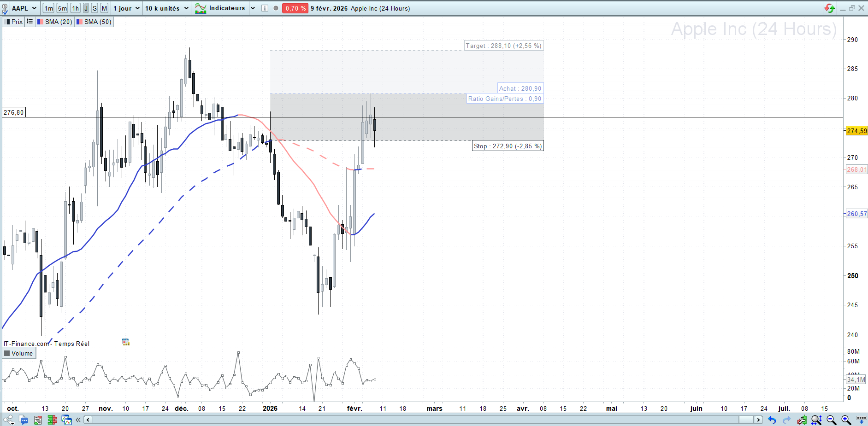868x426 pixels.
Task: Open the order book icon
Action: click(x=52, y=420)
